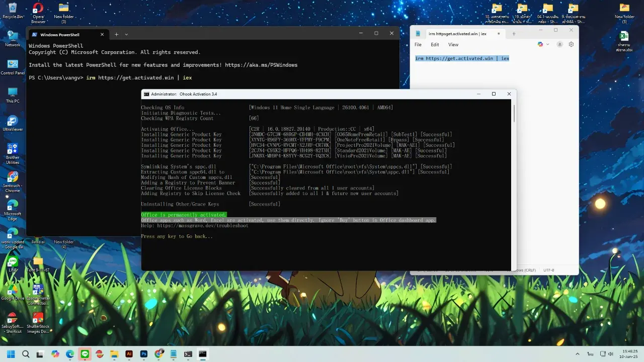Open Notepad settings gear icon
The image size is (644, 362).
pyautogui.click(x=571, y=44)
